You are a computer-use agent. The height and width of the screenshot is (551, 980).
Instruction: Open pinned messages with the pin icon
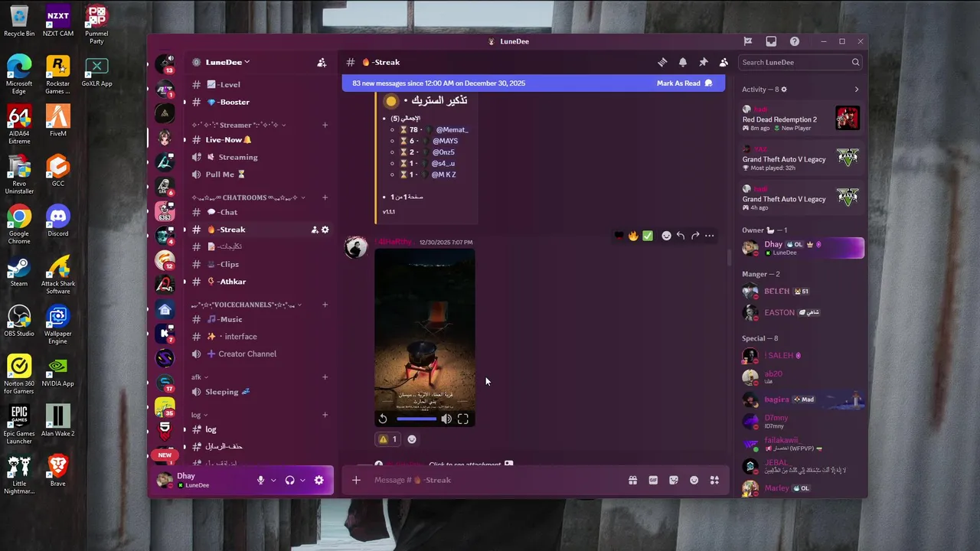pos(703,63)
